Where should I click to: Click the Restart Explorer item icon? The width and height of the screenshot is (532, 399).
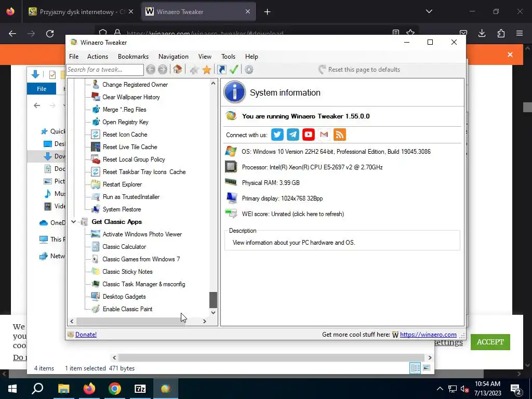coord(96,184)
